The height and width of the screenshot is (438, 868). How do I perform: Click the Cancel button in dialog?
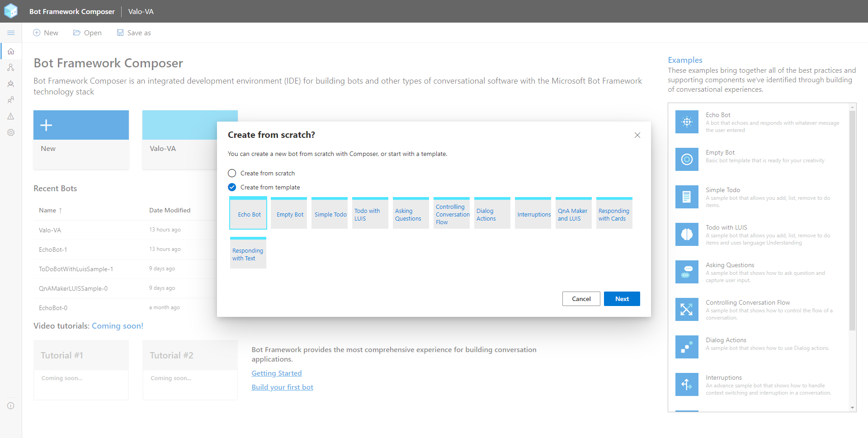(x=581, y=299)
